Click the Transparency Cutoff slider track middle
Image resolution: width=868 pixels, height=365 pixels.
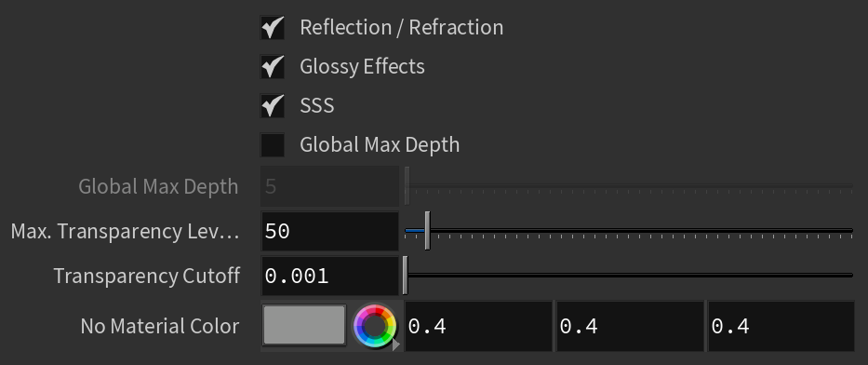[629, 276]
